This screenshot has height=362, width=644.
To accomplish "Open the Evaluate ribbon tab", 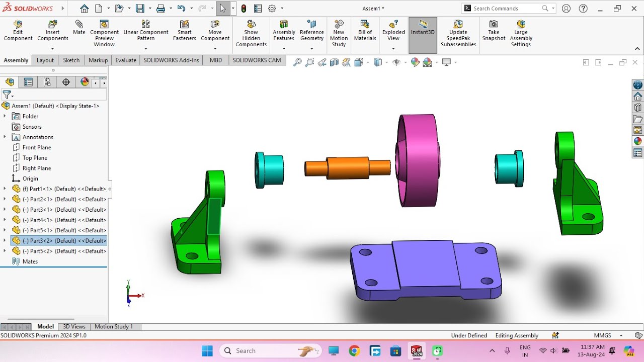I will 126,60.
